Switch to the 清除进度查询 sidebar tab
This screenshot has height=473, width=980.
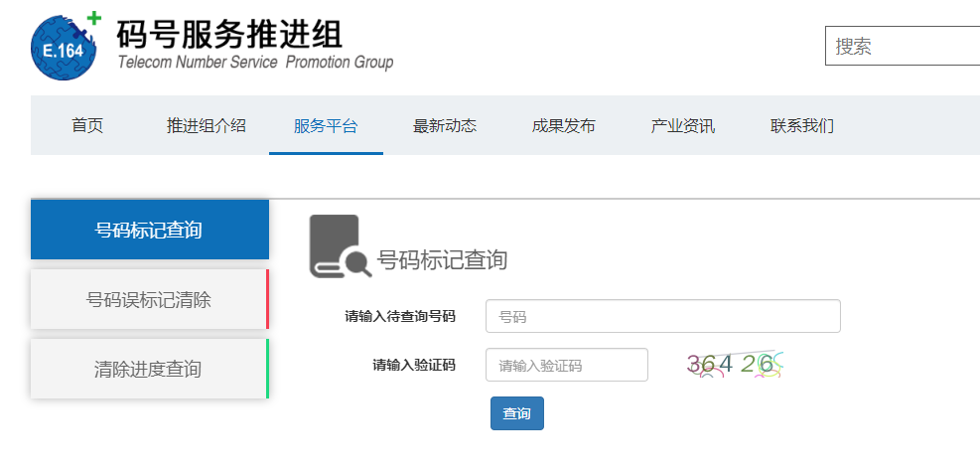point(150,369)
